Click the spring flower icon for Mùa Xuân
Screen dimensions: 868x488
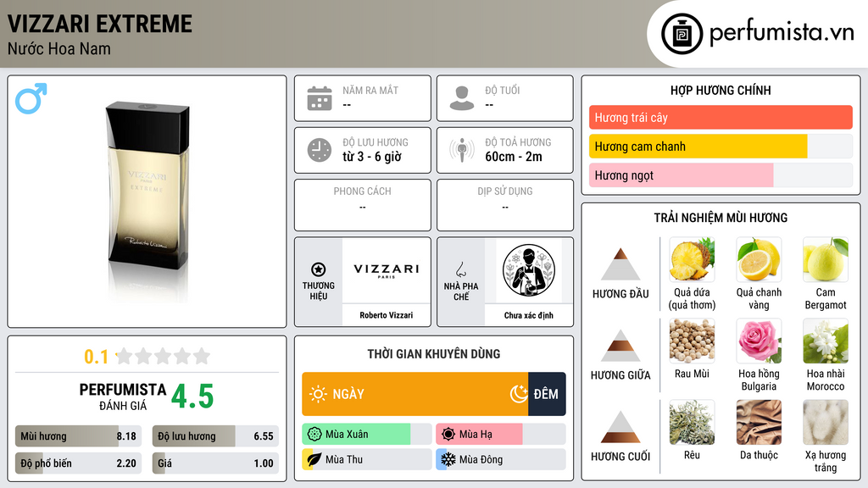pos(314,435)
